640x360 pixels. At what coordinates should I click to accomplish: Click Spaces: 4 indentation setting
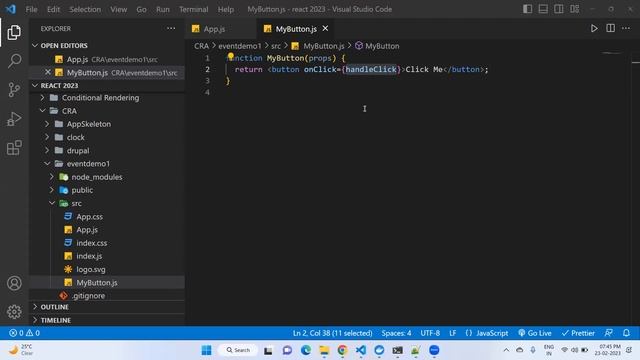tap(396, 333)
